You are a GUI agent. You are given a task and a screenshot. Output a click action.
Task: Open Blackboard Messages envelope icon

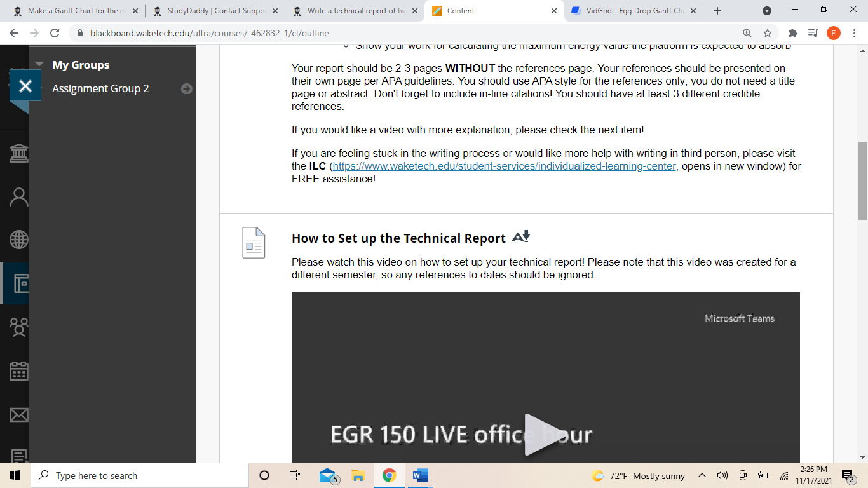(18, 414)
